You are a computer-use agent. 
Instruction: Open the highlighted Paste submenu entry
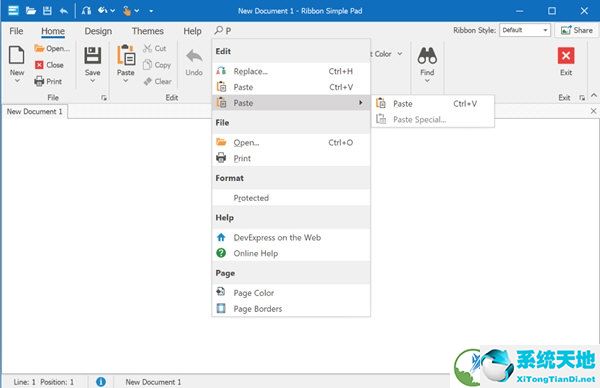pyautogui.click(x=291, y=103)
